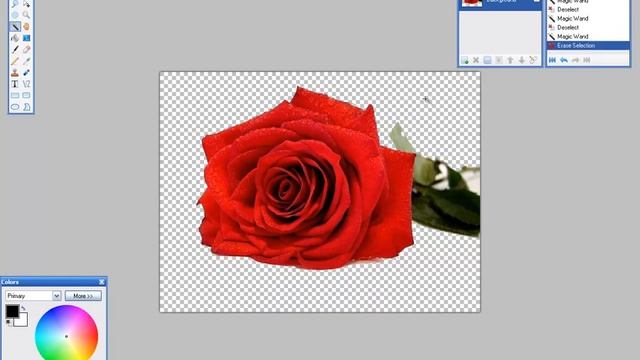Select the Magic Wand tool in toolbox
The height and width of the screenshot is (360, 640).
click(x=15, y=27)
